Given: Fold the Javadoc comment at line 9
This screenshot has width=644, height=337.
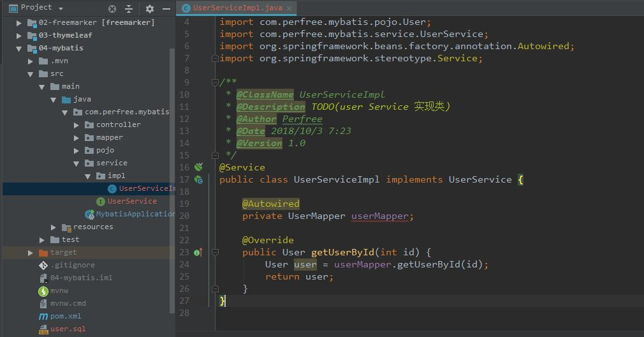Looking at the screenshot, I should [214, 82].
